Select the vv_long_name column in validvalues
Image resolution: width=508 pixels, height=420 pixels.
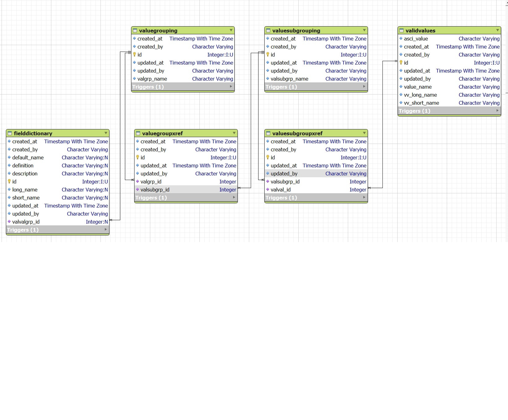point(420,95)
